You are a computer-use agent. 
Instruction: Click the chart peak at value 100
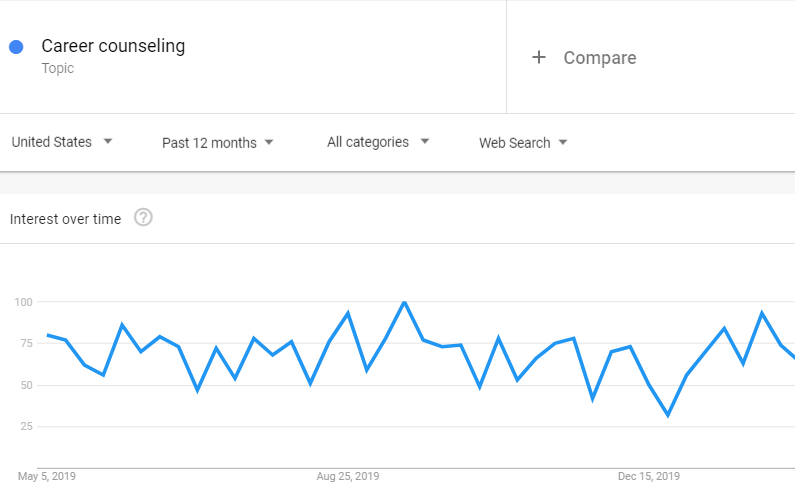pos(404,302)
